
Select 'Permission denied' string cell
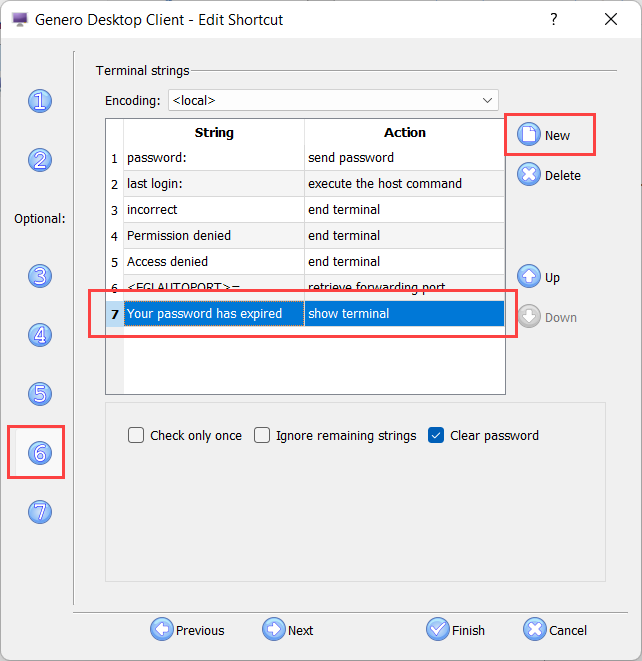pos(214,236)
